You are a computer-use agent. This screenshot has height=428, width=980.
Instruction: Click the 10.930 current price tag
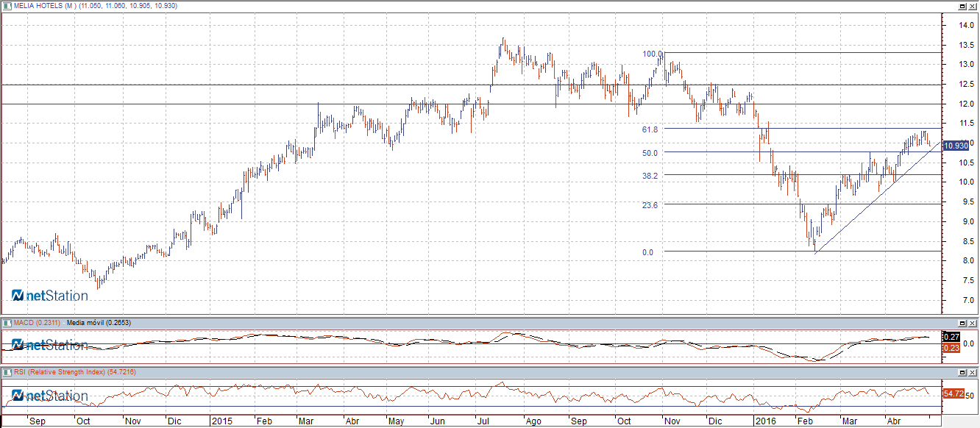point(956,146)
